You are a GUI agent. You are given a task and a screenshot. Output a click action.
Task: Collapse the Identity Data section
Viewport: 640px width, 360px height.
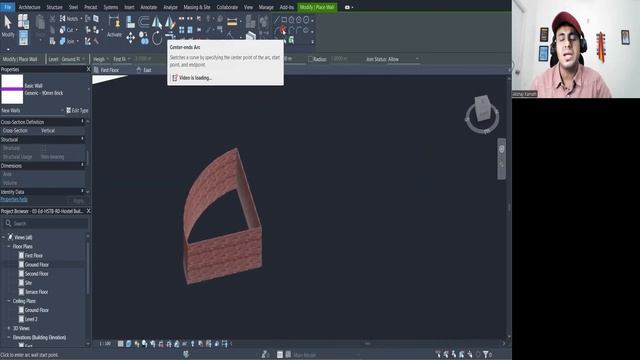(82, 191)
